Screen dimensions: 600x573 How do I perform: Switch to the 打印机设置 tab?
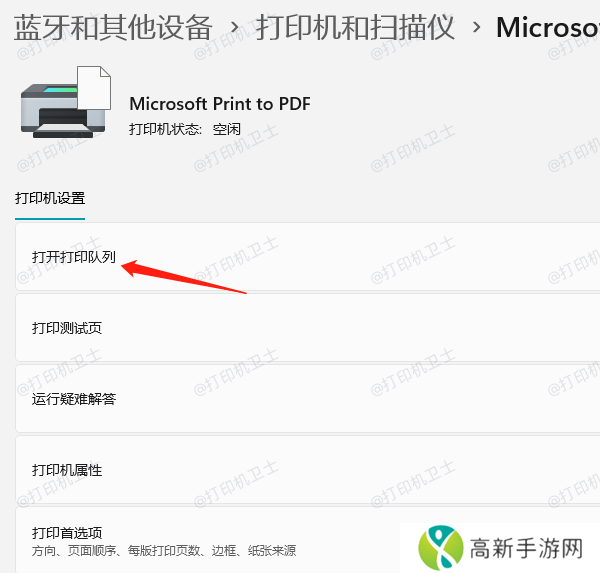(50, 198)
